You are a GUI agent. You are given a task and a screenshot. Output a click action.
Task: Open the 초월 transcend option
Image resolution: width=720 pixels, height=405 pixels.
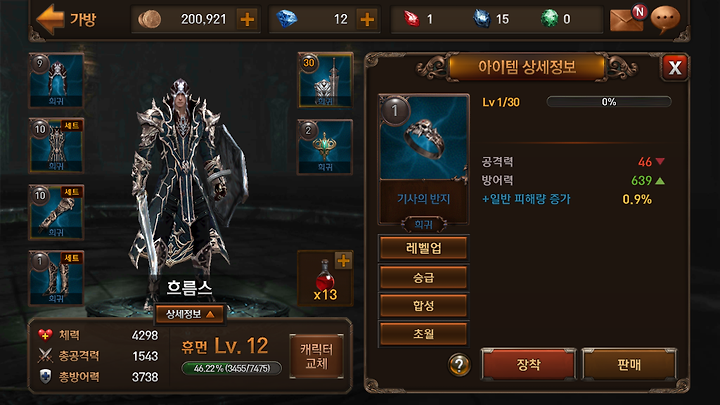click(x=423, y=334)
